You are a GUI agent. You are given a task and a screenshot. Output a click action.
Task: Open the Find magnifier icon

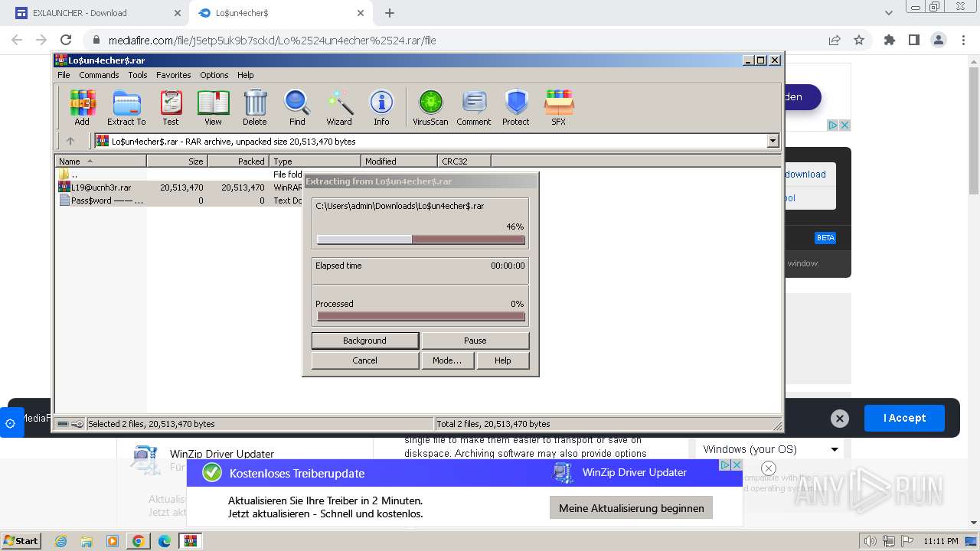[297, 108]
